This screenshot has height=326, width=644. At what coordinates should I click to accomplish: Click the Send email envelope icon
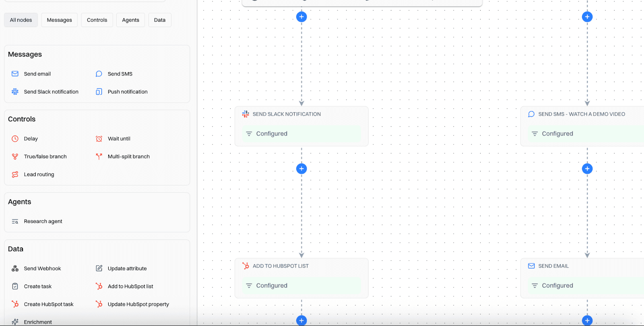[15, 74]
